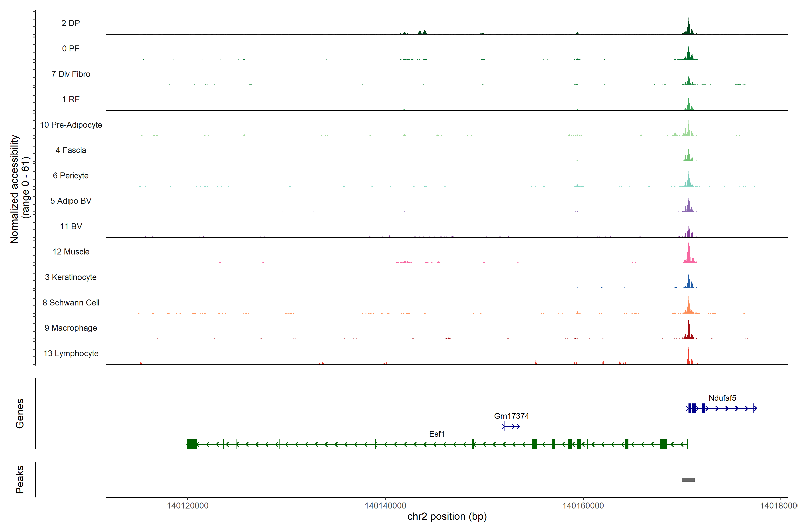
Task: Click the 8 Schwann Cell track label
Action: click(x=71, y=303)
